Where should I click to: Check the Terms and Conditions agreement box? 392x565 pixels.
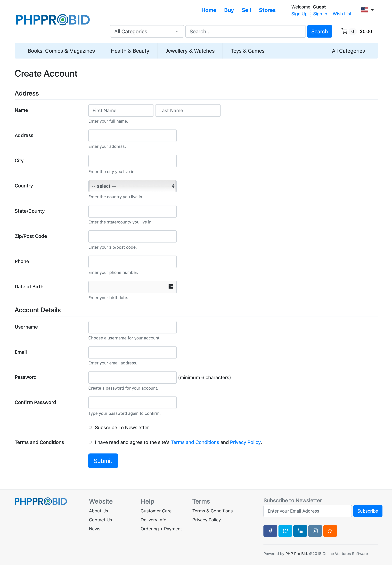click(90, 442)
